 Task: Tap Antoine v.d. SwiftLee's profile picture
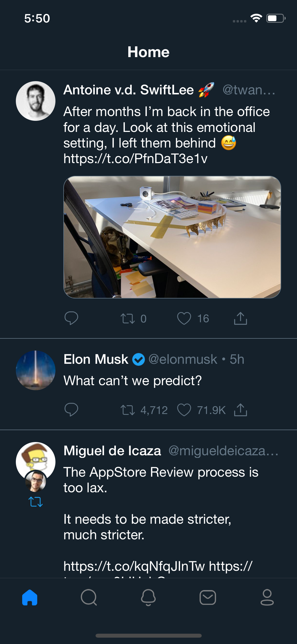[x=36, y=101]
